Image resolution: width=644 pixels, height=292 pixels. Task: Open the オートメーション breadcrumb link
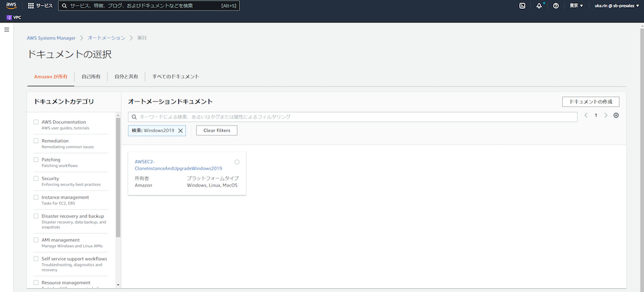click(x=106, y=38)
